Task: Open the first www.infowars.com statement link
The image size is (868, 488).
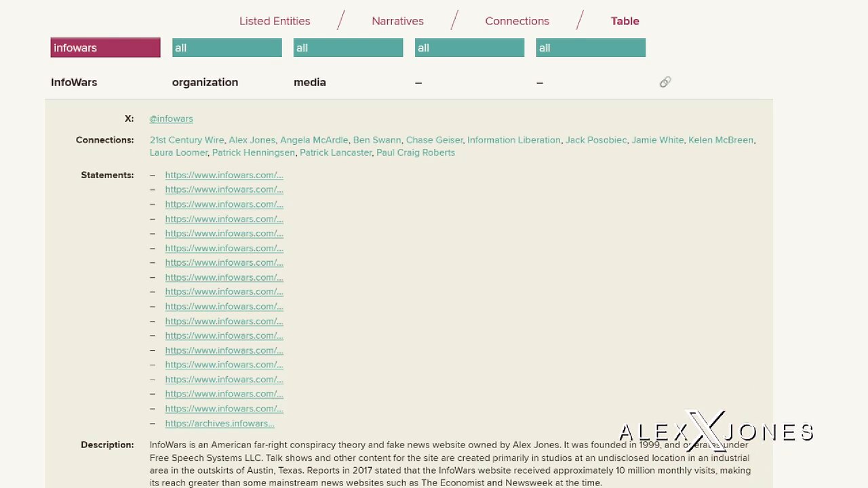Action: [224, 175]
